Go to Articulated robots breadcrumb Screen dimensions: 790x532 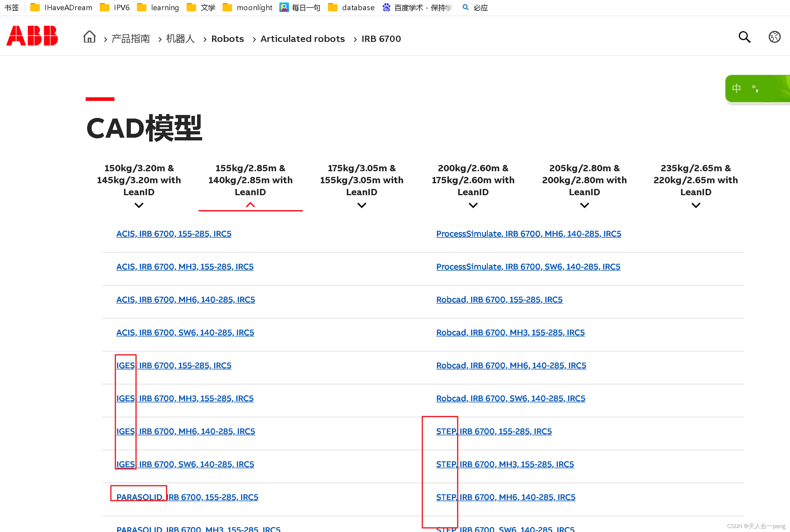pyautogui.click(x=302, y=39)
